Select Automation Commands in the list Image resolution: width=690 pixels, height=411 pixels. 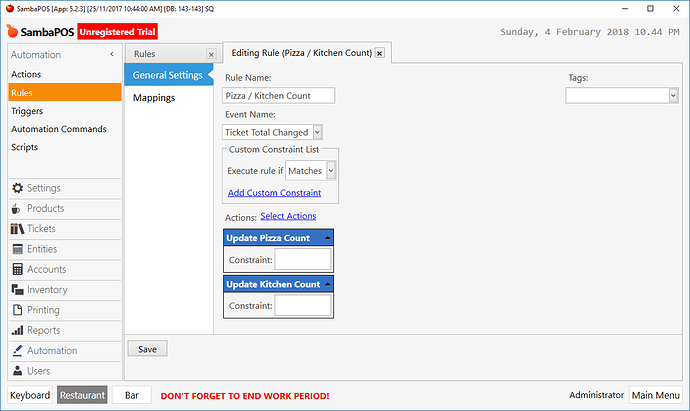[59, 129]
